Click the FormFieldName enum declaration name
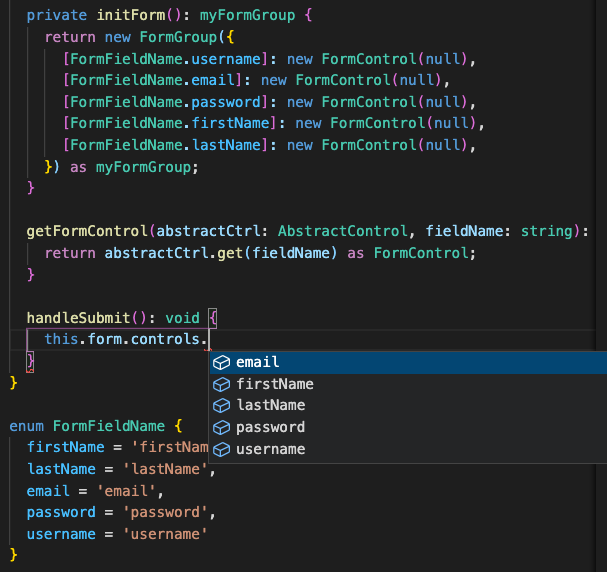The image size is (607, 572). click(109, 426)
